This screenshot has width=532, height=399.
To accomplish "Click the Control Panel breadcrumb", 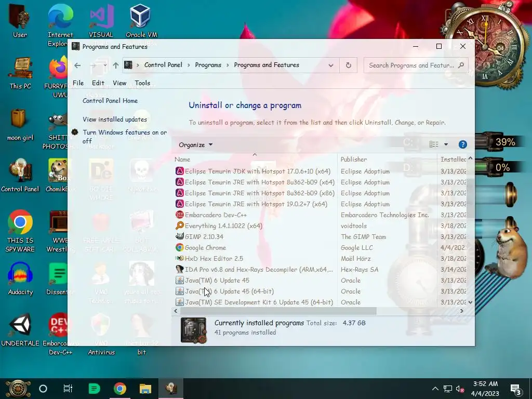I will 163,65.
